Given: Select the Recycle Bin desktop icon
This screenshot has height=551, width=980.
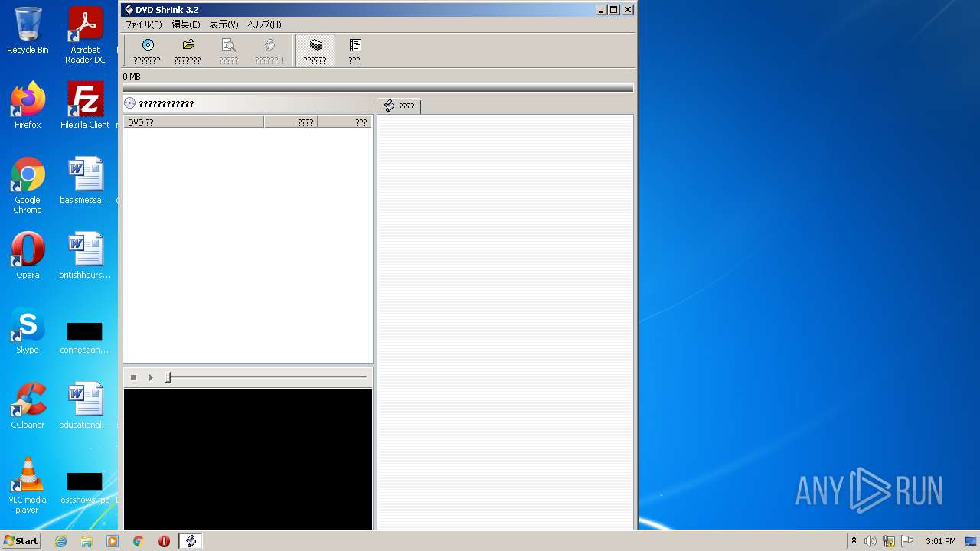Looking at the screenshot, I should click(x=28, y=31).
